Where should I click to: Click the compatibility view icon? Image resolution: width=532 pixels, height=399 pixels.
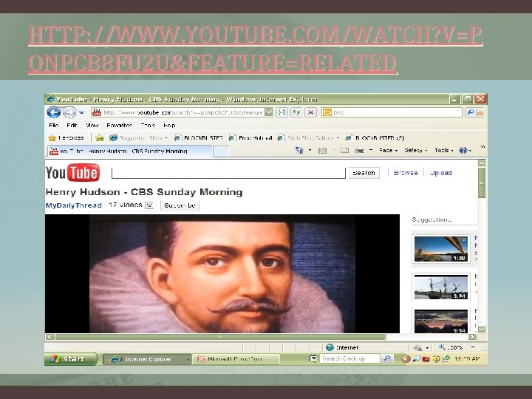click(282, 112)
